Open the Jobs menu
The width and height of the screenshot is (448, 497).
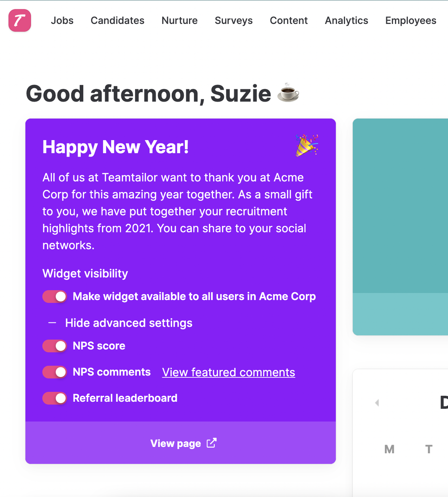tap(62, 21)
